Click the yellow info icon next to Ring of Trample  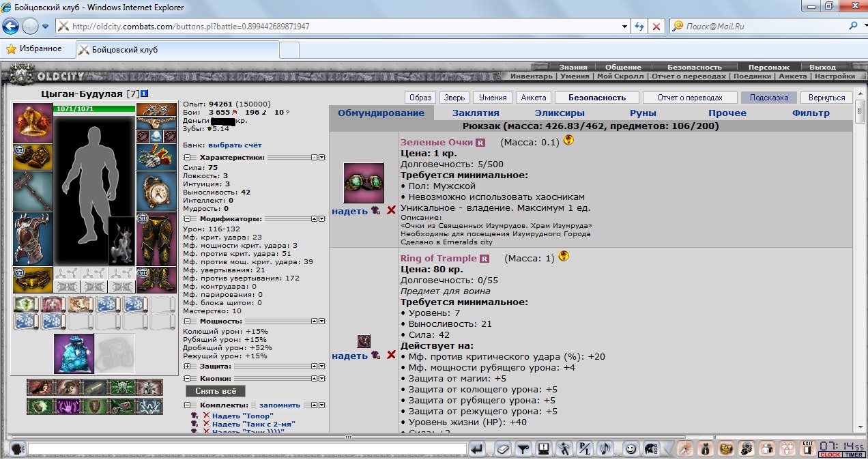564,256
